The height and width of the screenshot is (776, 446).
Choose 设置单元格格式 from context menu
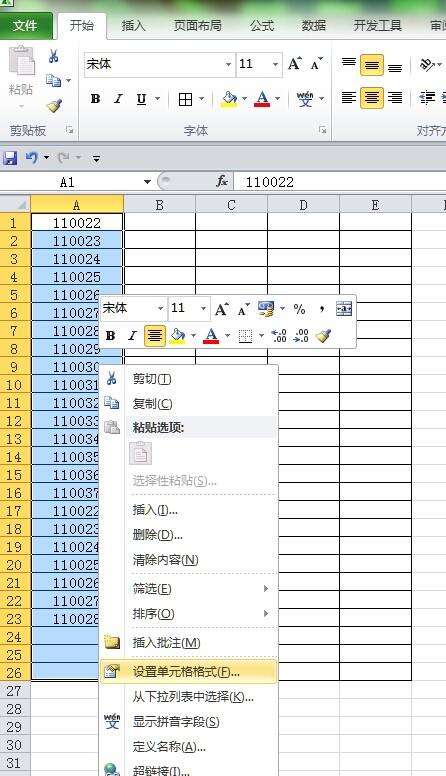[189, 672]
